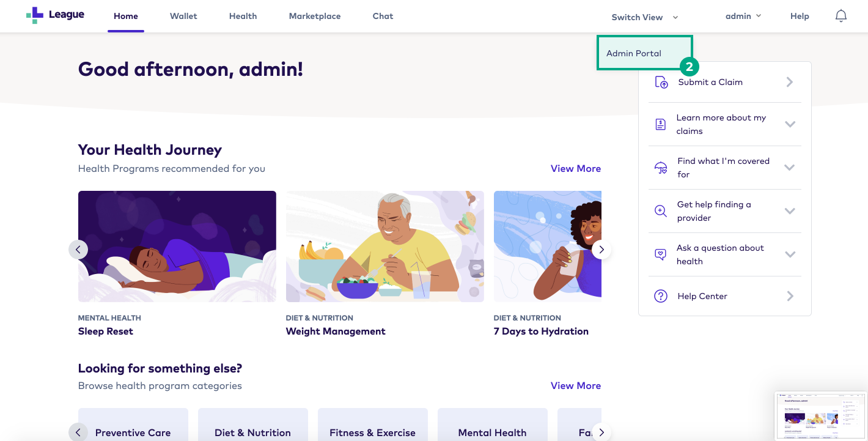
Task: Click the health question heart chat icon
Action: pos(661,254)
